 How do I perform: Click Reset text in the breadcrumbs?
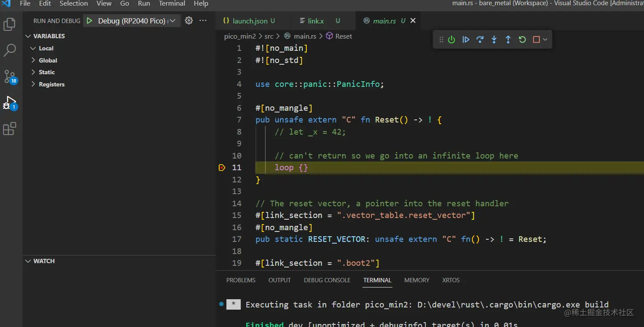point(344,36)
